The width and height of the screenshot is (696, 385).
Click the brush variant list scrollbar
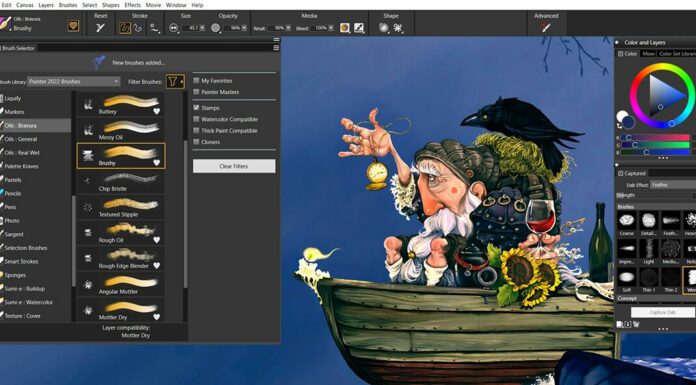coord(186,213)
